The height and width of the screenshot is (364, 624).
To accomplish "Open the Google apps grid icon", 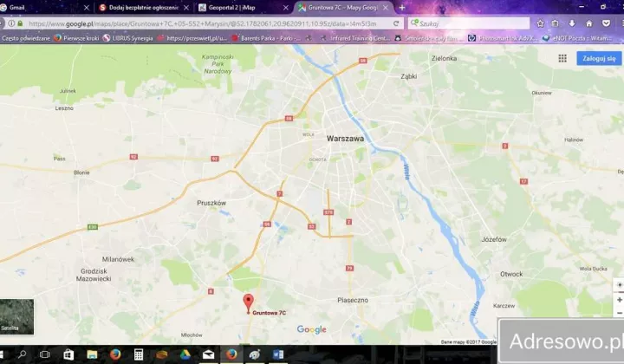I will (x=562, y=58).
